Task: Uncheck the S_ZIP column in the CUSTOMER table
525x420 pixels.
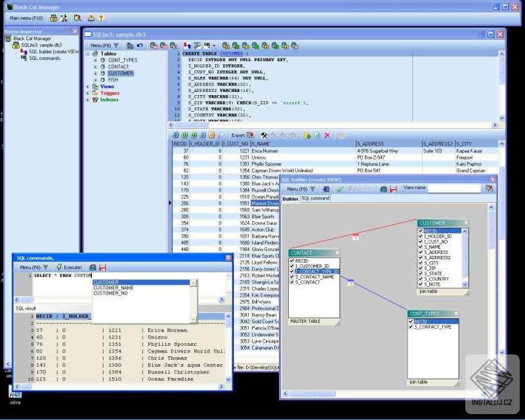Action: coord(420,268)
